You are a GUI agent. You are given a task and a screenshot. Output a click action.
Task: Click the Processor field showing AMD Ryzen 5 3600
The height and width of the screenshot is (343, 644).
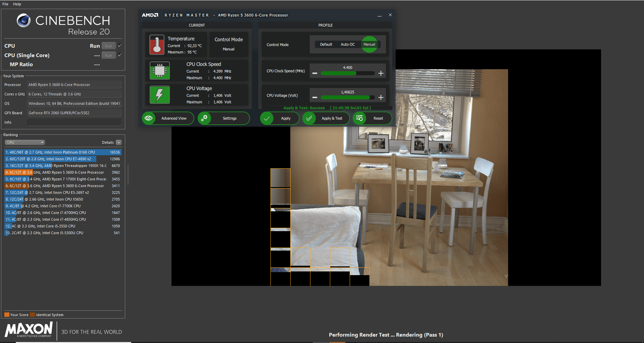(74, 85)
